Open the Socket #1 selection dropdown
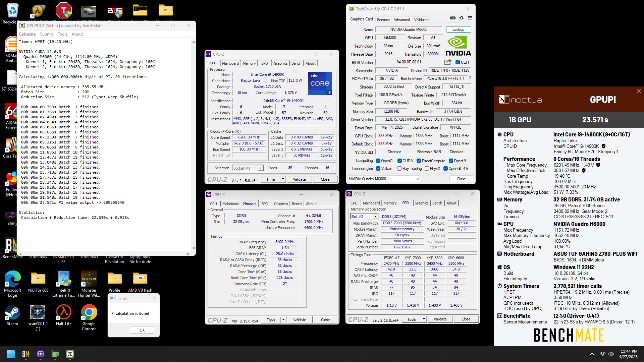 [x=248, y=168]
